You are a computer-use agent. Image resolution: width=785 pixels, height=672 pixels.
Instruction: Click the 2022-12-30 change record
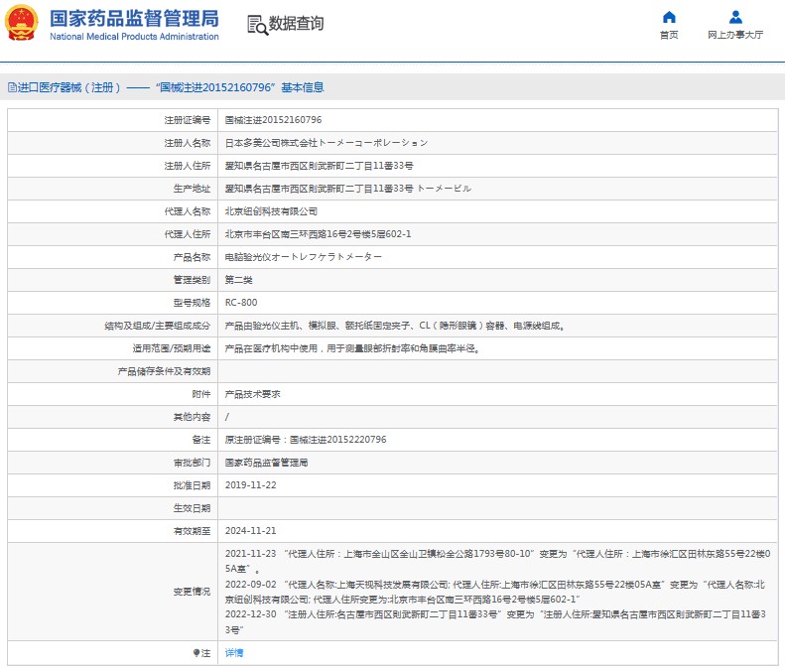[x=495, y=622]
